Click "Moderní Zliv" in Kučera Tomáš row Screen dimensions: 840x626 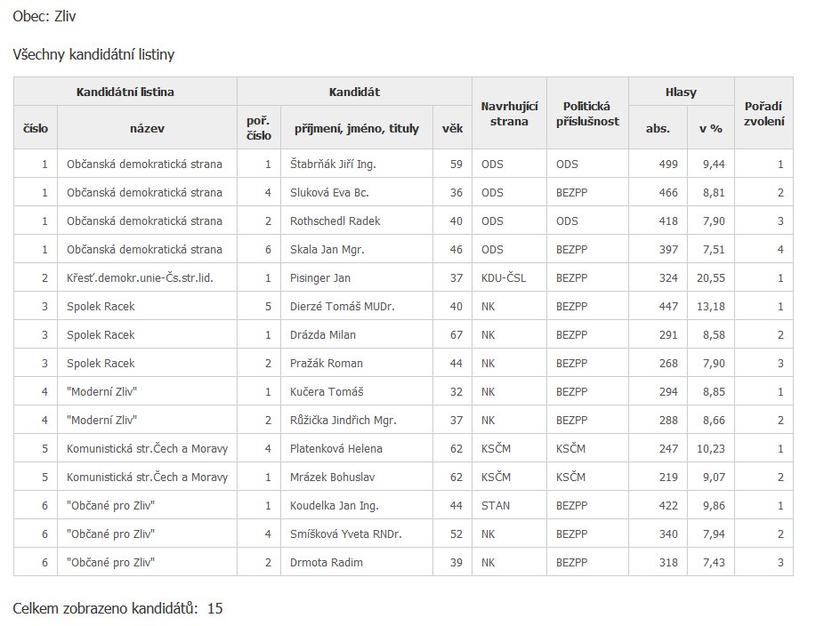click(101, 391)
